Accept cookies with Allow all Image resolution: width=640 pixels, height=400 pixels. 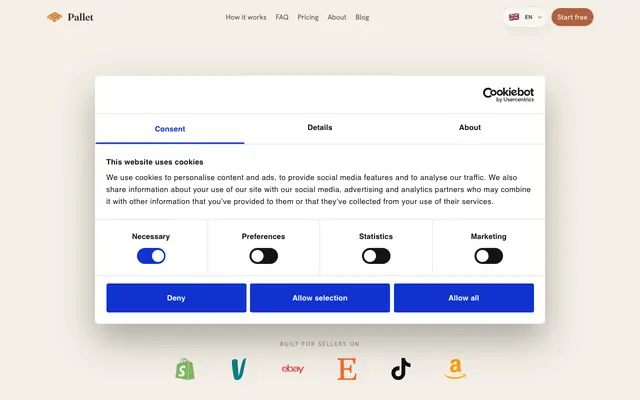click(464, 298)
